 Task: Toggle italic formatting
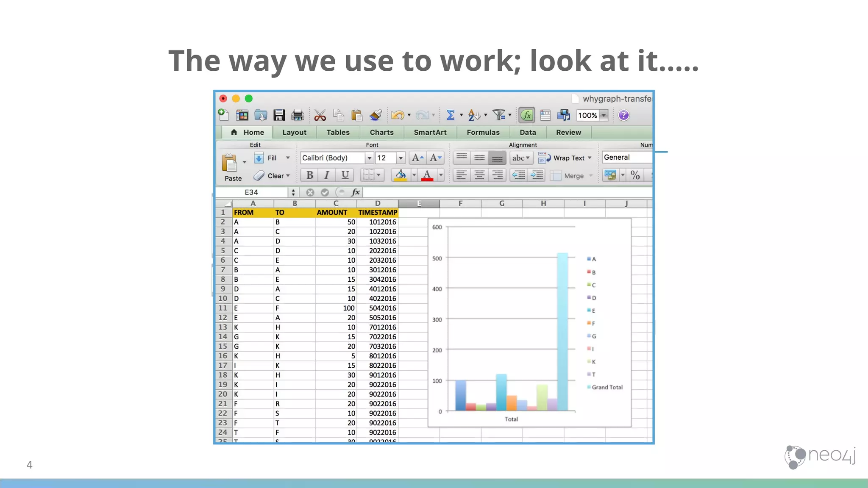click(x=327, y=175)
